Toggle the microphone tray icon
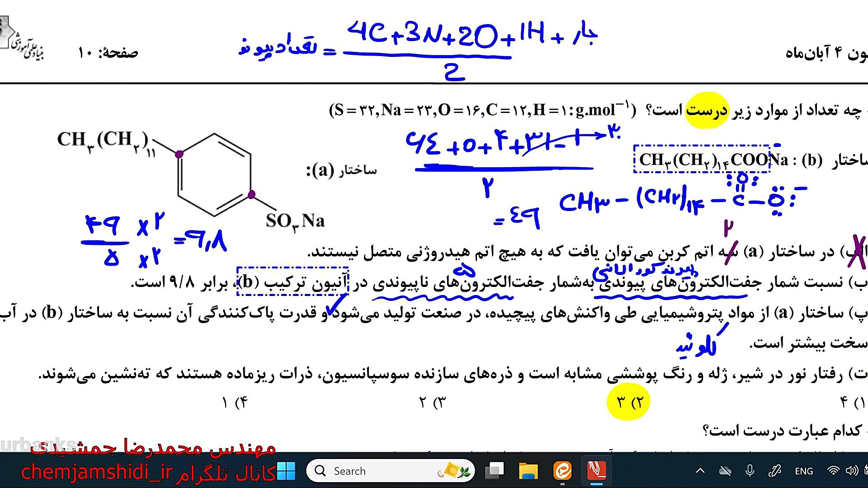Viewport: 868px width, 488px height. click(750, 471)
